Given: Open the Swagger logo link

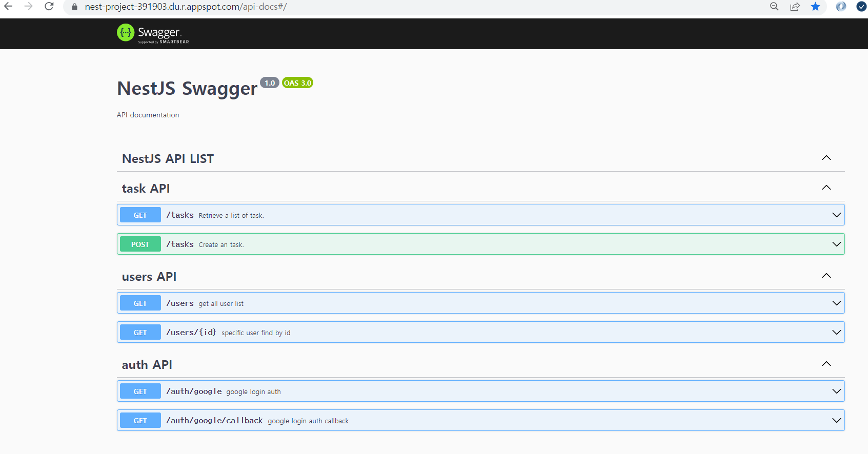Looking at the screenshot, I should pos(153,33).
